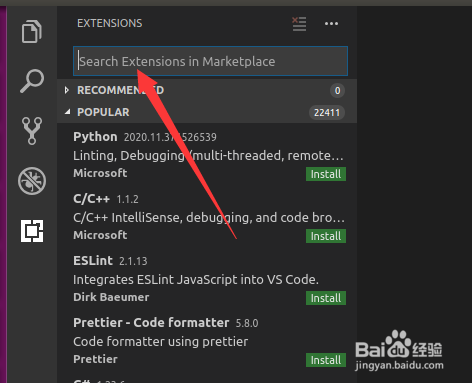Screen dimensions: 472x383
Task: Open the ESLint extension title
Action: tap(93, 260)
